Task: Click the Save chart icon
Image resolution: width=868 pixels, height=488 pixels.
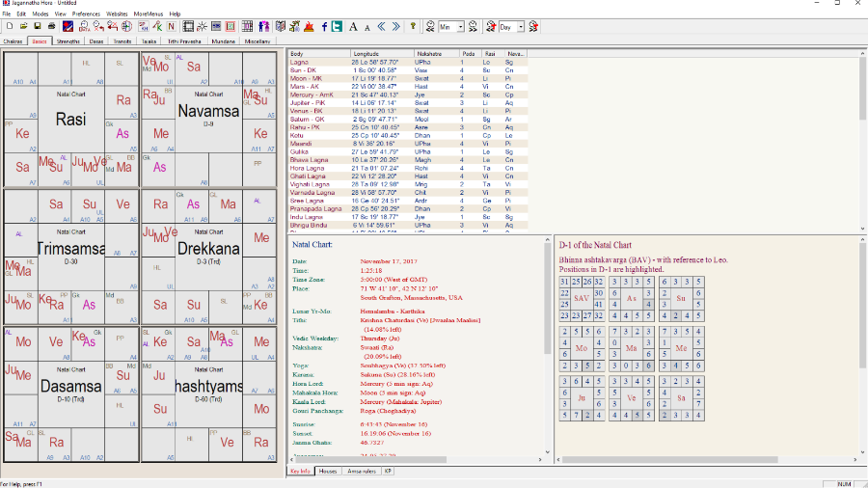Action: [36, 26]
